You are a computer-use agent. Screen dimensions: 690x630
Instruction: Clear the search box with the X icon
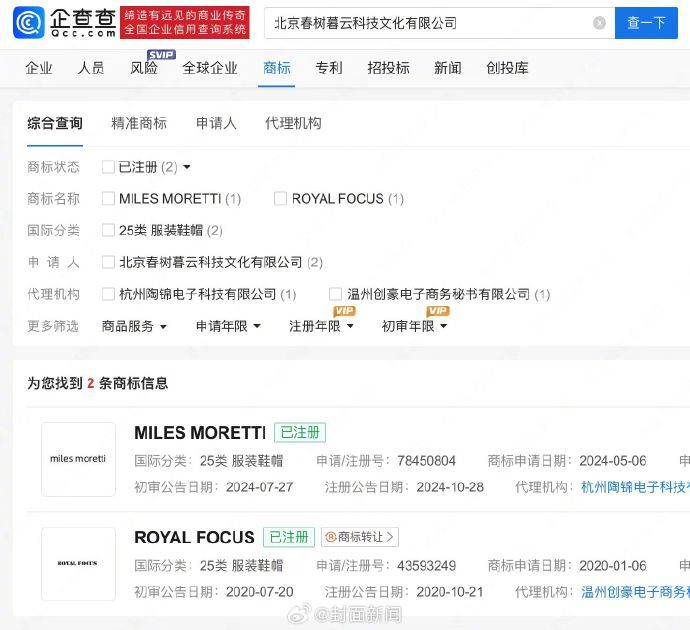point(599,23)
